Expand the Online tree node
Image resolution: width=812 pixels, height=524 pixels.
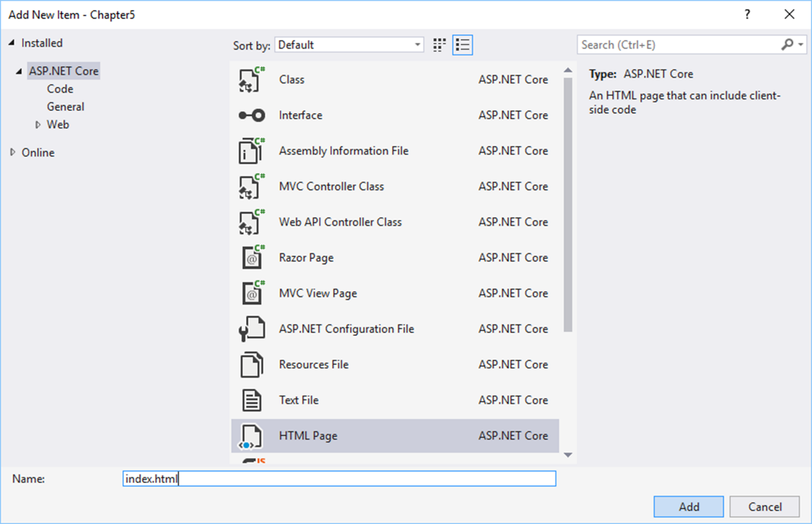coord(13,152)
